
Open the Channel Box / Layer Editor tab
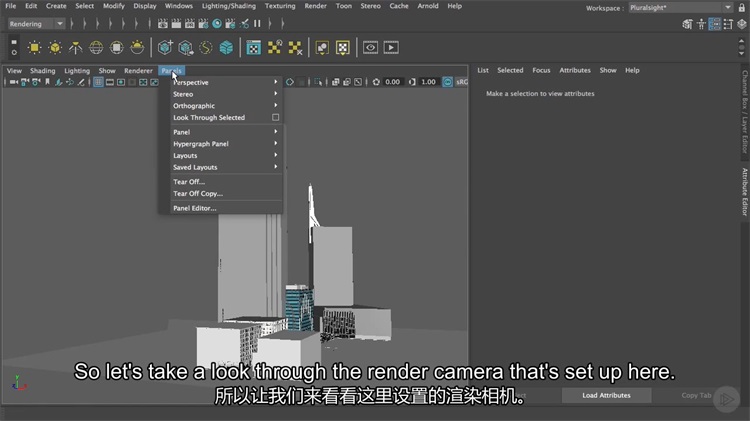tap(745, 111)
